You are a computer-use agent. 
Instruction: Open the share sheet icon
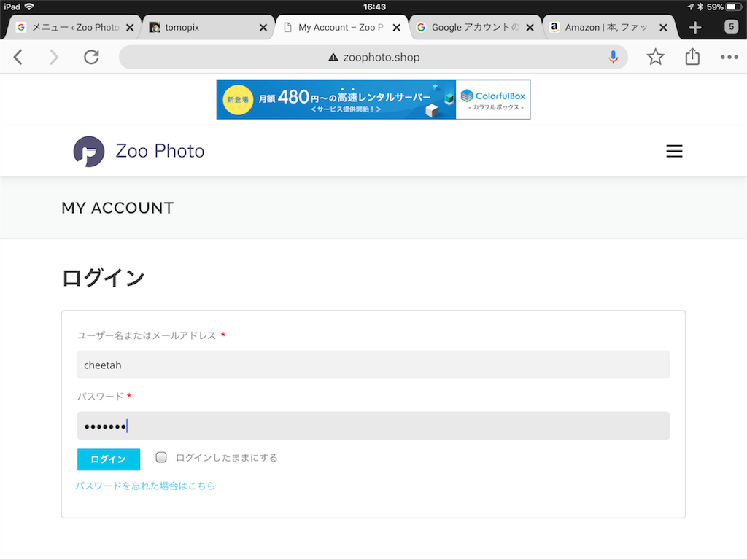coord(692,57)
